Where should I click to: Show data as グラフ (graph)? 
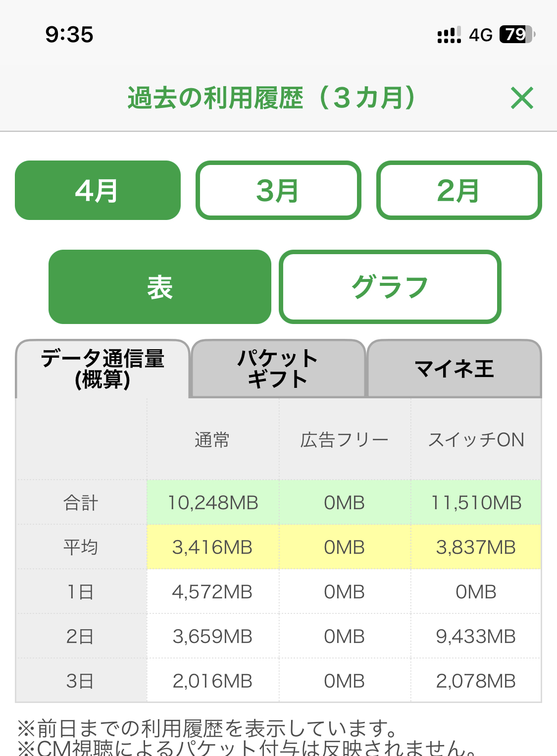(390, 287)
